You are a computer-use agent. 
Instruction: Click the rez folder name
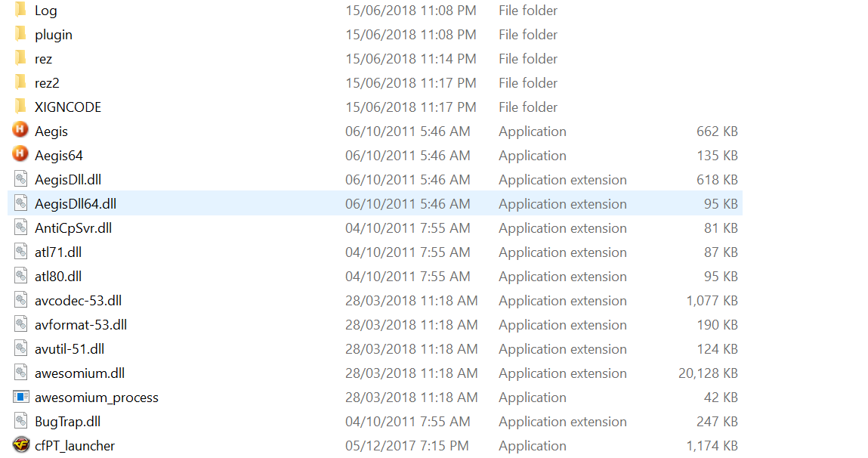pyautogui.click(x=43, y=59)
